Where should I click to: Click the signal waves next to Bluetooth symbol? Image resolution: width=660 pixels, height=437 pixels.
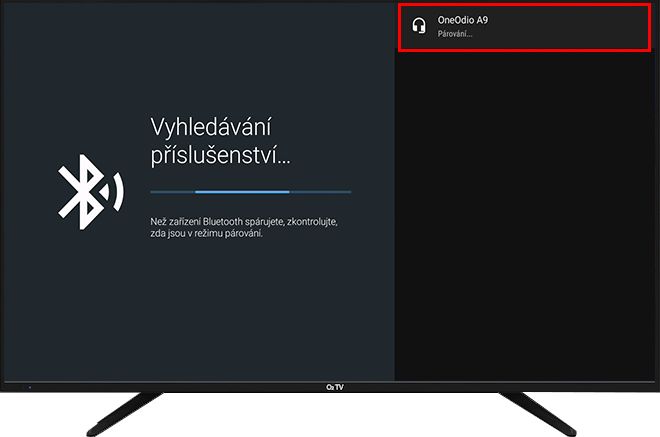[x=116, y=190]
